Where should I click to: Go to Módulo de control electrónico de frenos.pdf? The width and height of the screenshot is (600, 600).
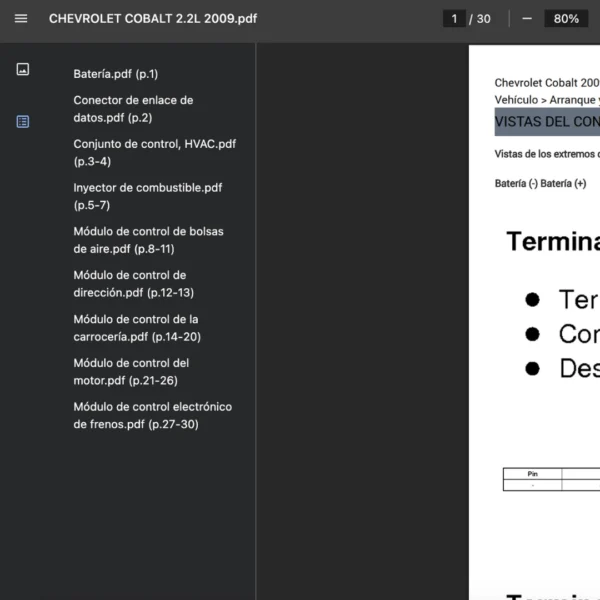click(x=152, y=416)
